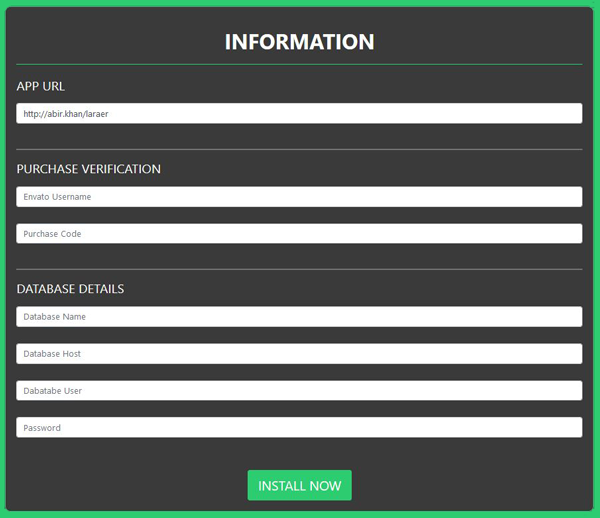Click the PURCHASE VERIFICATION heading

pos(88,169)
